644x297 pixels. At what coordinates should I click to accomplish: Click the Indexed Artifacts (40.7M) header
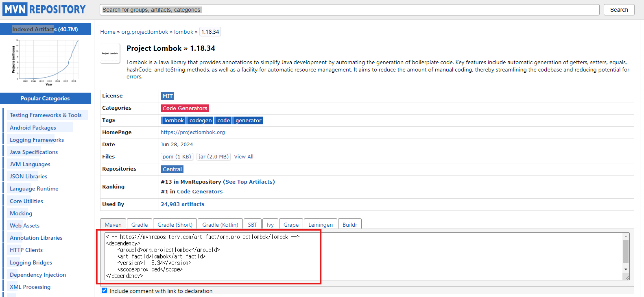pyautogui.click(x=45, y=29)
